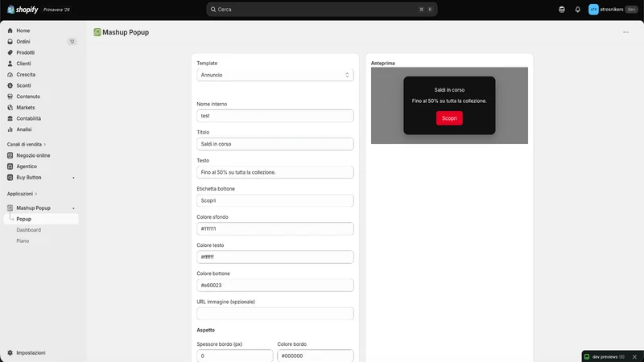Image resolution: width=644 pixels, height=362 pixels.
Task: Click the Buy Button icon
Action: (10, 177)
